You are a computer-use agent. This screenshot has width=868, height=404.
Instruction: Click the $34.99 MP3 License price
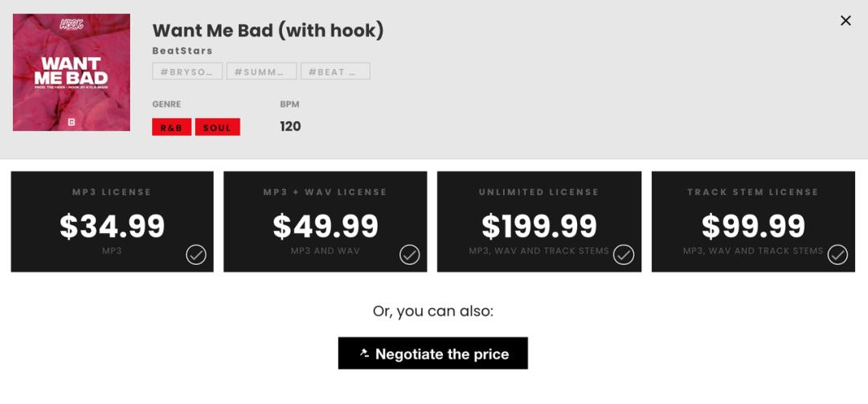[113, 226]
